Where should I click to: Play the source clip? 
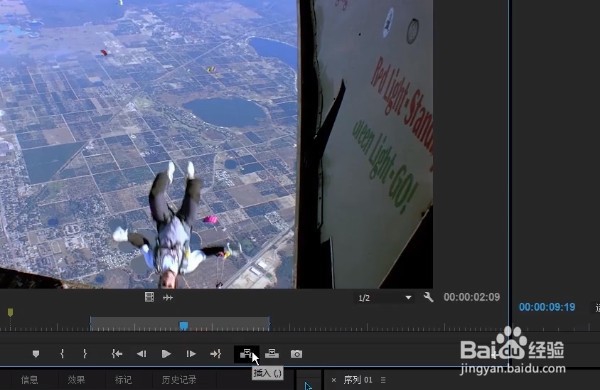[x=166, y=354]
